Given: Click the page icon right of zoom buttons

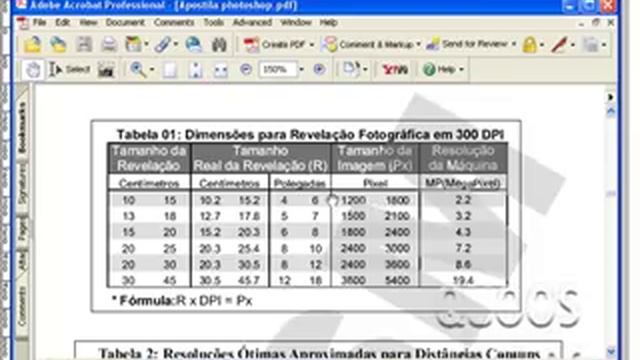Looking at the screenshot, I should point(351,69).
